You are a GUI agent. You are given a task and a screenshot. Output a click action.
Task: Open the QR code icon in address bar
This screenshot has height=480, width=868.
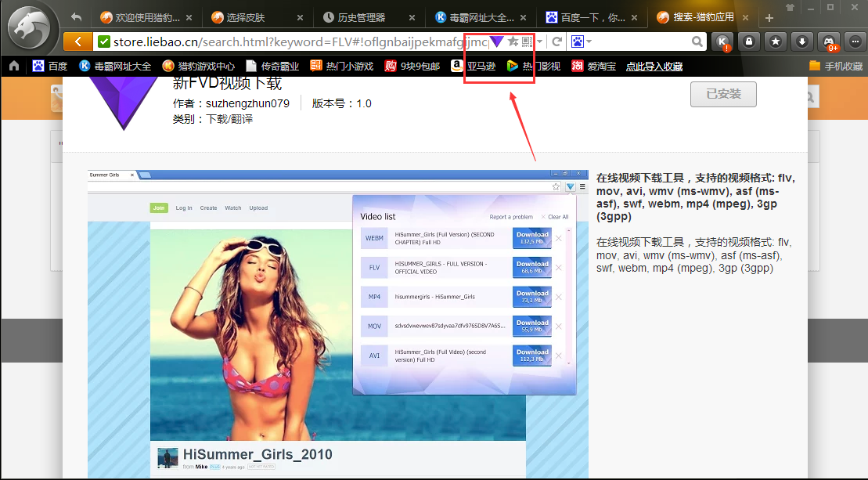click(527, 42)
